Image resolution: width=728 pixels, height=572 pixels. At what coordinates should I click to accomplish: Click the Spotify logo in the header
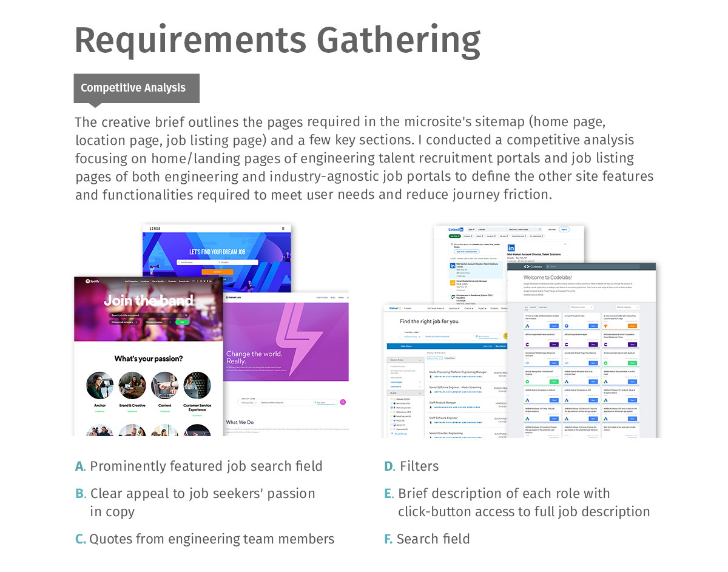coord(93,281)
